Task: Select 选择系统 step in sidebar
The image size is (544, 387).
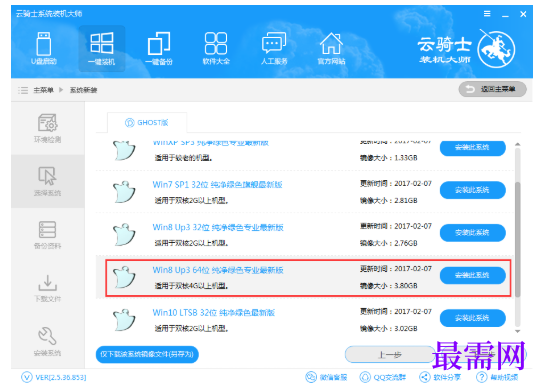Action: (x=48, y=181)
